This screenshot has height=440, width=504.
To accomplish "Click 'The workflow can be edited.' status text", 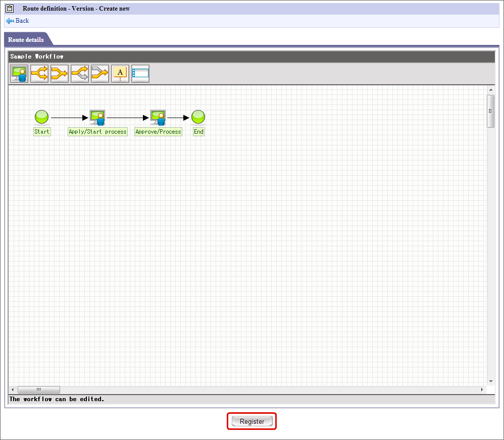I will point(57,399).
